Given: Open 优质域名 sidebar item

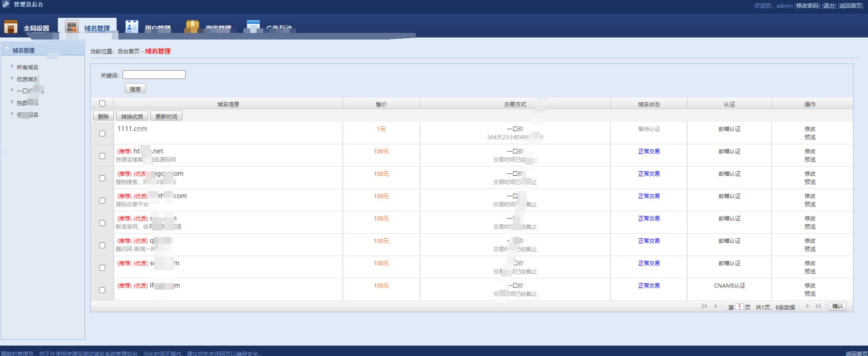Looking at the screenshot, I should (27, 79).
